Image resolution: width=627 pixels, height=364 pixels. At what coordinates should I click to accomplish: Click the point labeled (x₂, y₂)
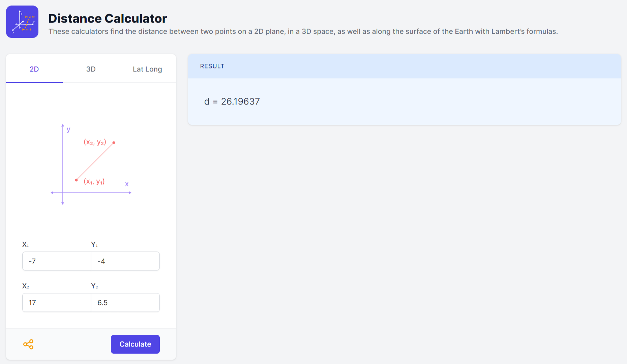point(114,143)
